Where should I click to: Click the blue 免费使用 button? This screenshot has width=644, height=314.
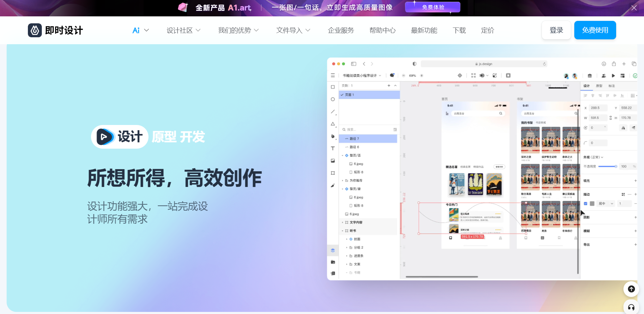click(595, 30)
